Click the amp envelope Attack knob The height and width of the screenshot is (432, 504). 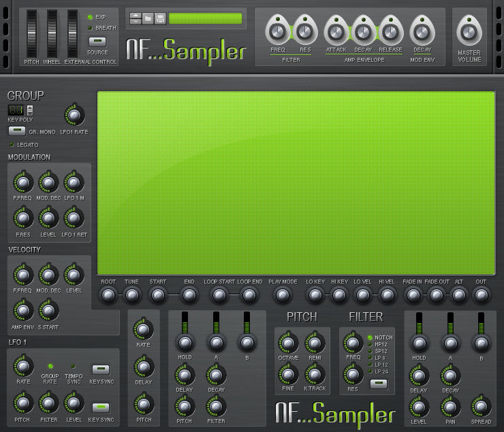336,31
